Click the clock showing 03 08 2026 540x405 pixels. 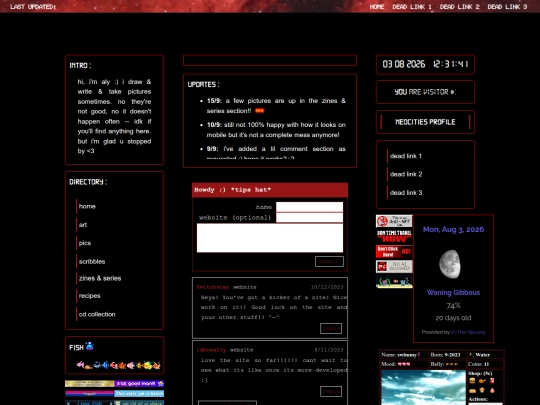coord(425,64)
